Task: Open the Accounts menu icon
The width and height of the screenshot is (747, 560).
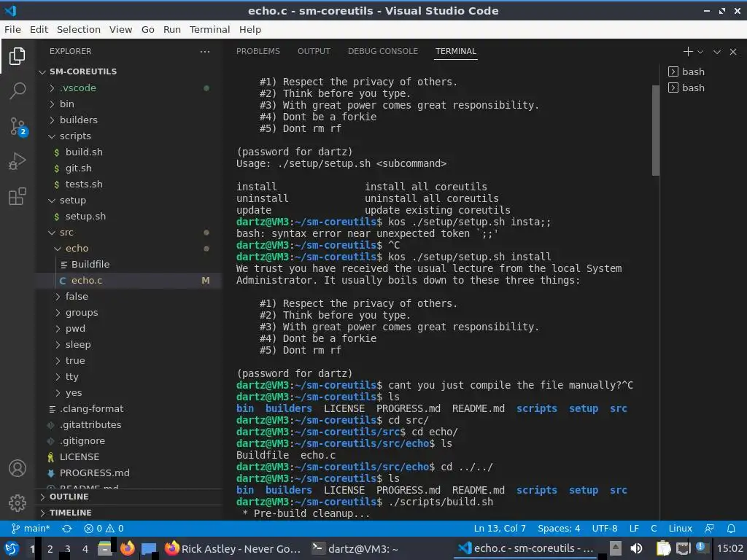Action: [x=18, y=468]
